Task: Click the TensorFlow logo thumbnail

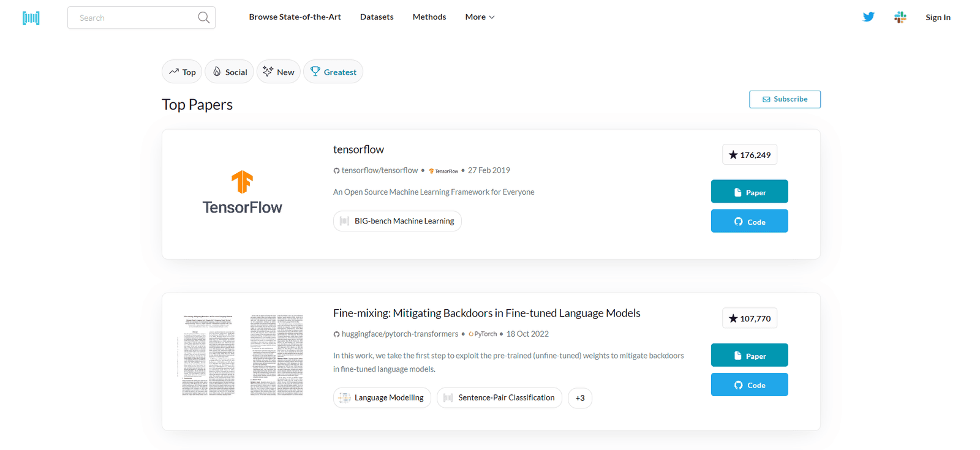Action: [243, 193]
